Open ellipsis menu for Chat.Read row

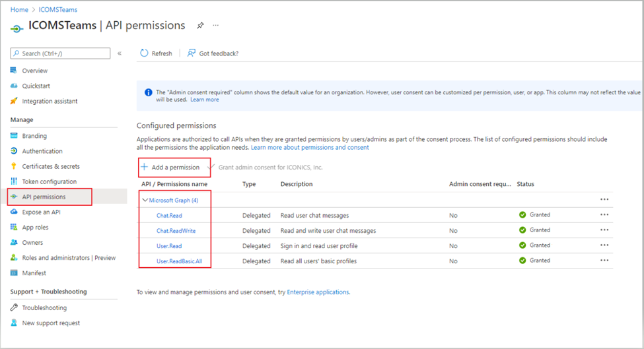click(x=604, y=214)
